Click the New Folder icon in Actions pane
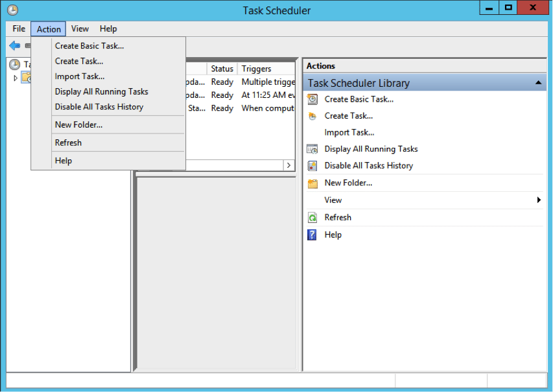553x392 pixels. point(312,183)
